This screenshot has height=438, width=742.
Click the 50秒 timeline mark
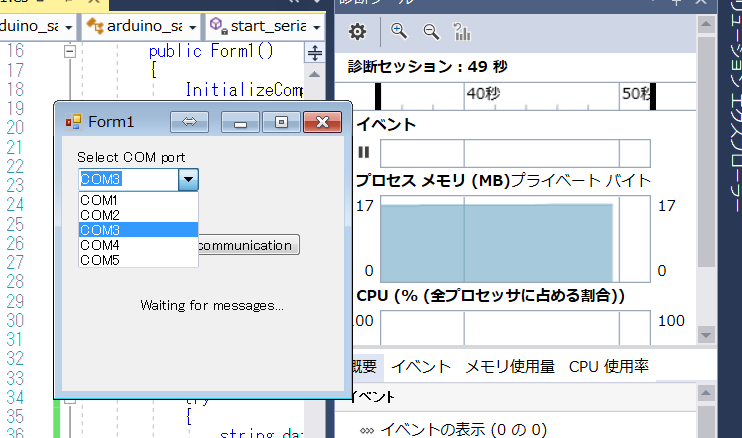tap(636, 94)
